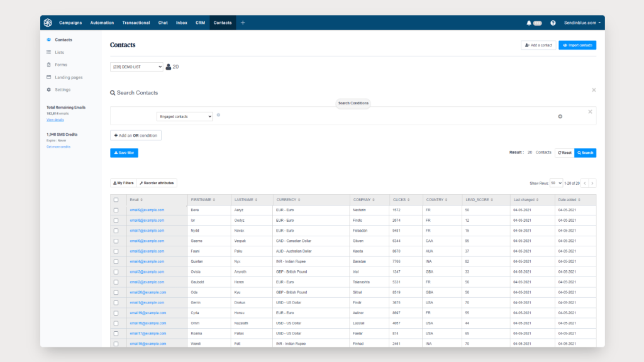Select the checkbox for email20@example.com
Image resolution: width=644 pixels, height=362 pixels.
point(116,293)
